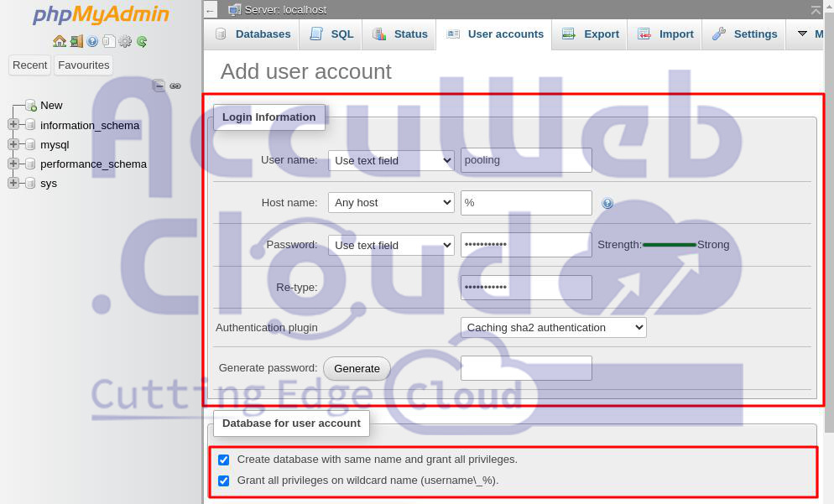Toggle grant privileges on wildcard name checkbox
This screenshot has width=834, height=504.
pyautogui.click(x=224, y=481)
